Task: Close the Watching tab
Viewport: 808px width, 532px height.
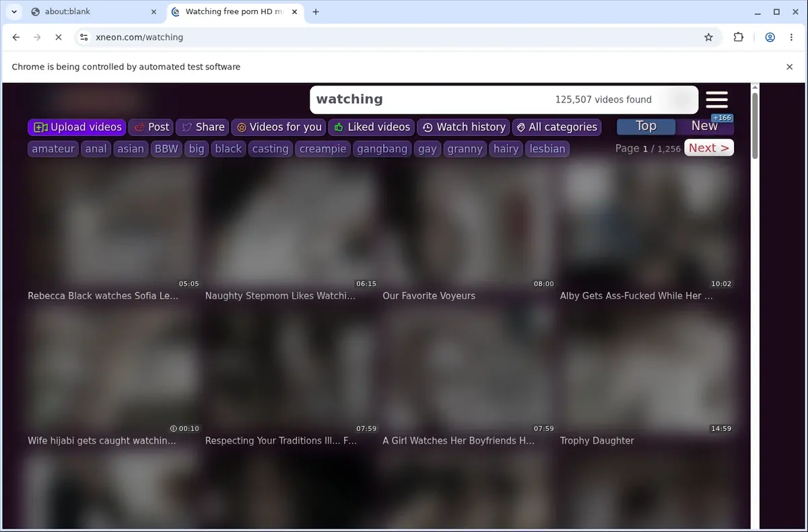Action: click(294, 11)
